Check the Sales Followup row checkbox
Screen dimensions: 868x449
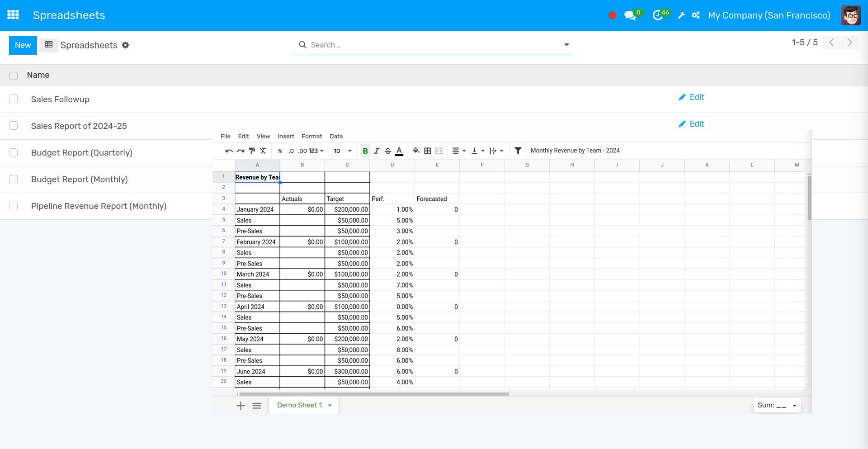coord(14,99)
